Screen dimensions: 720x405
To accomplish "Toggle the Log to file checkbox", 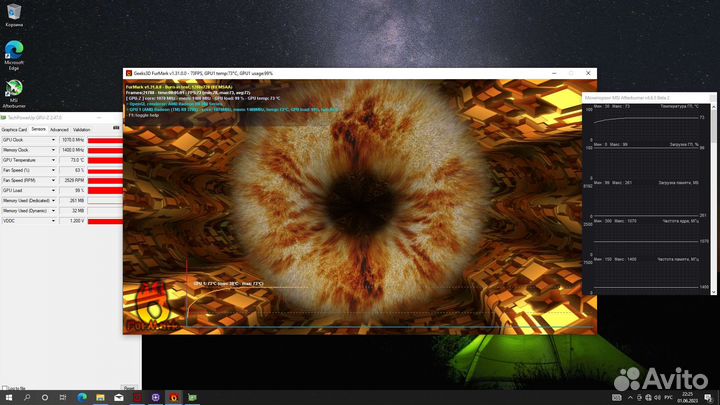I will click(4, 387).
